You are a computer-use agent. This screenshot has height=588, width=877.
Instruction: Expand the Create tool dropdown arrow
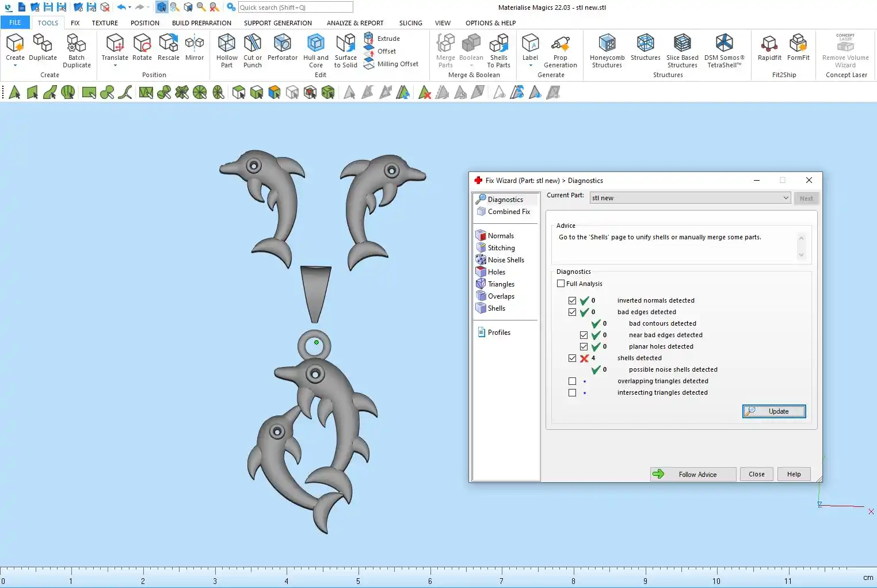coord(15,66)
